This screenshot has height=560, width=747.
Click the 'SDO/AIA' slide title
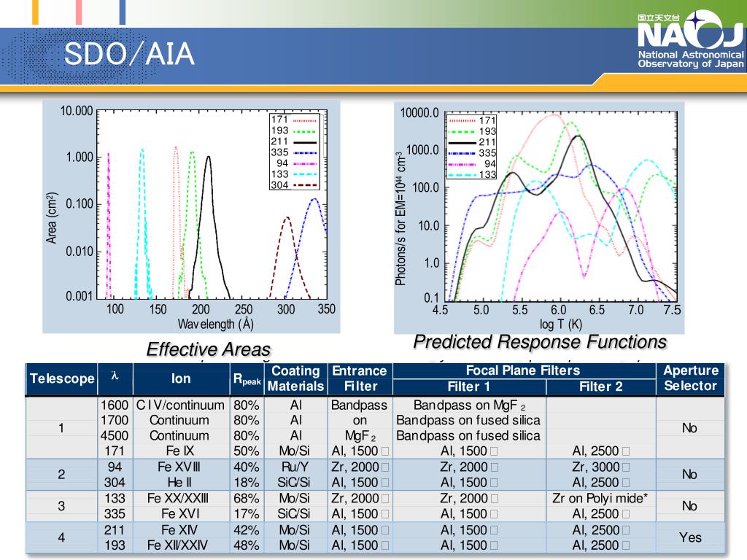tap(129, 53)
